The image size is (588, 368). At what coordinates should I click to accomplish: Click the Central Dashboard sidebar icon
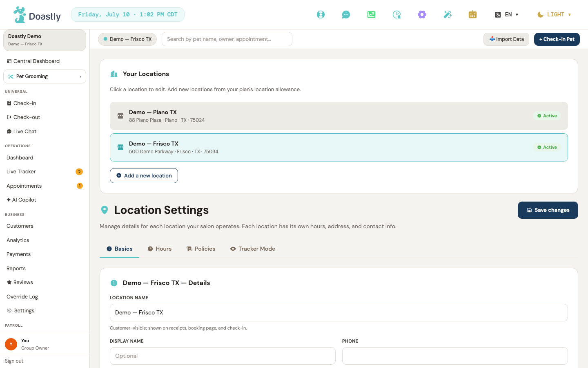(x=9, y=61)
